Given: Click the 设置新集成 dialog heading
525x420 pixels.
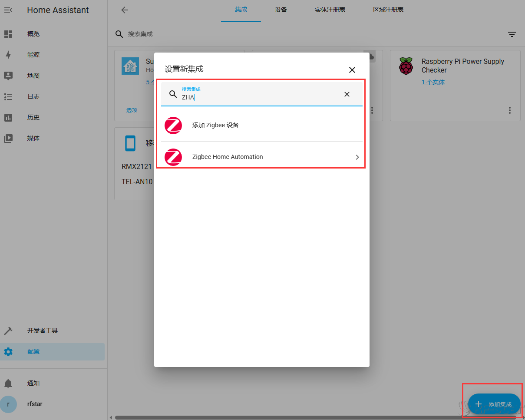Looking at the screenshot, I should pyautogui.click(x=184, y=69).
